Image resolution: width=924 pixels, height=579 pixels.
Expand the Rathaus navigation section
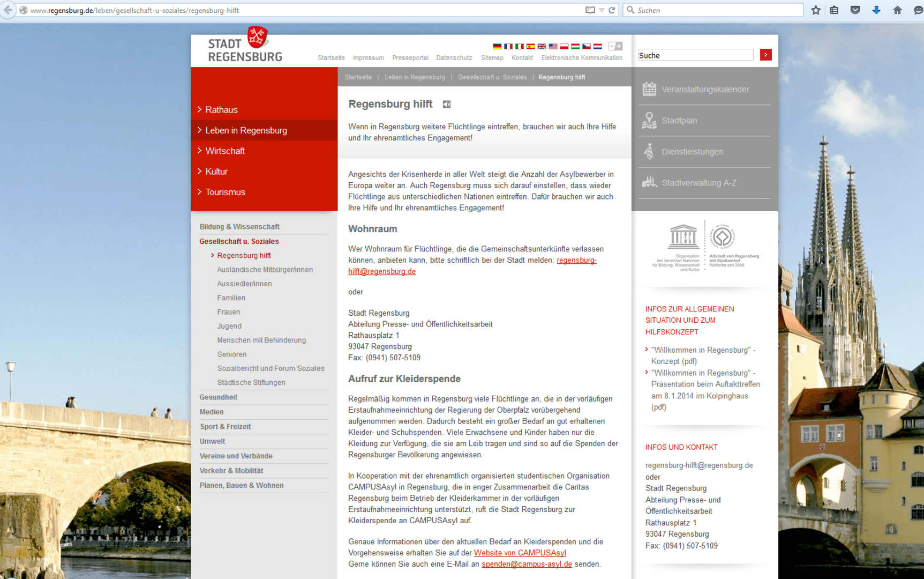tap(221, 110)
